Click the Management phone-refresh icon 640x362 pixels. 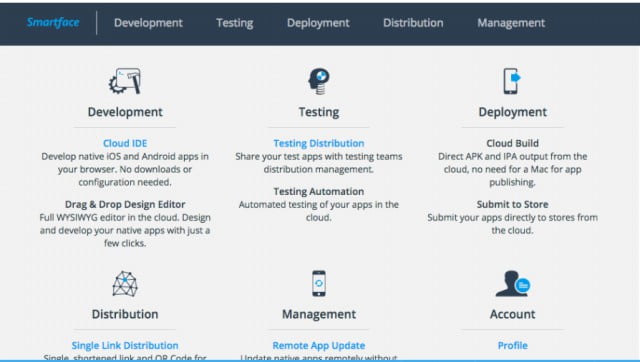pos(319,283)
